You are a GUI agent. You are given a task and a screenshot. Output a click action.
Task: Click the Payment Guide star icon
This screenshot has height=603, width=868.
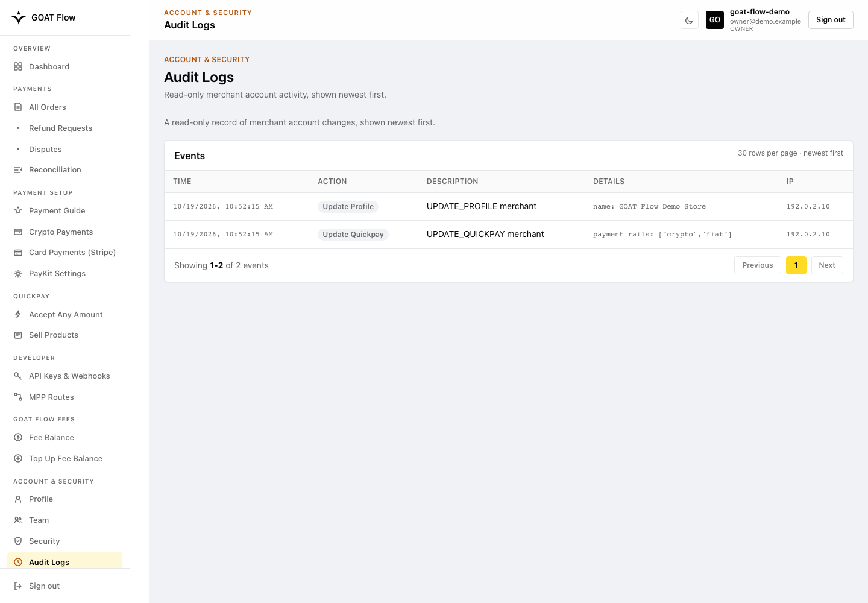(18, 211)
